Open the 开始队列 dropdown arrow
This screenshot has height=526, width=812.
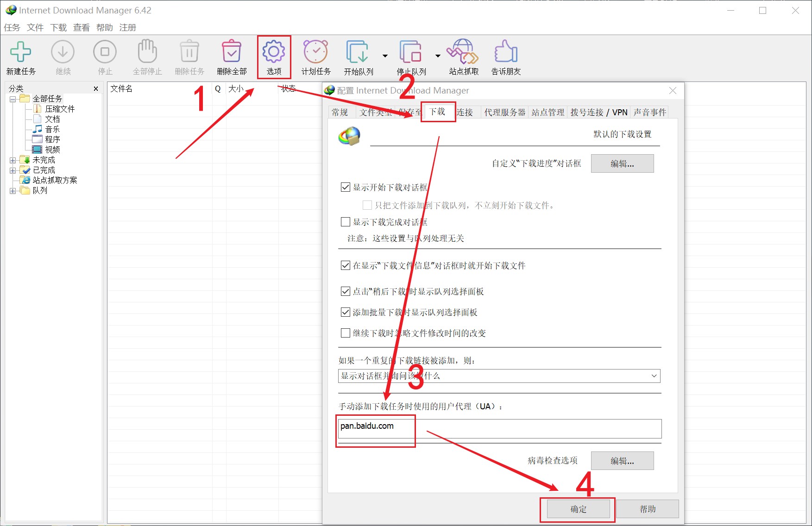385,56
